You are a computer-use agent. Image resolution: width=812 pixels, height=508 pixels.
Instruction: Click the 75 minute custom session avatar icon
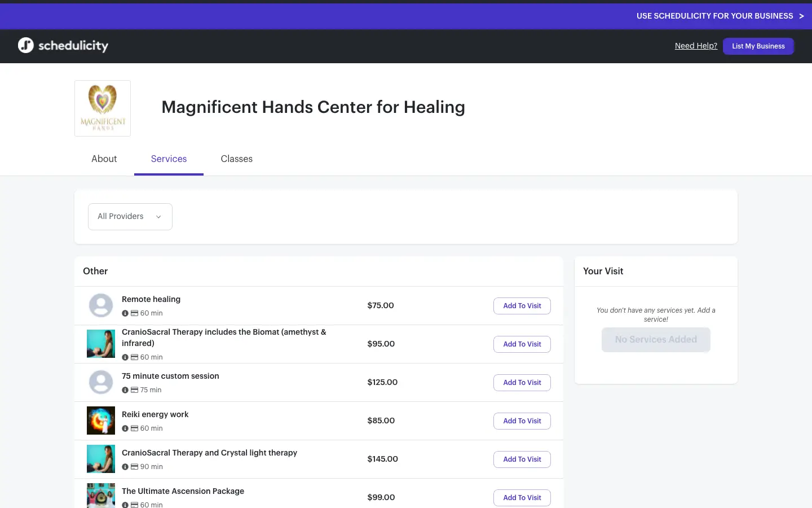[x=101, y=382]
